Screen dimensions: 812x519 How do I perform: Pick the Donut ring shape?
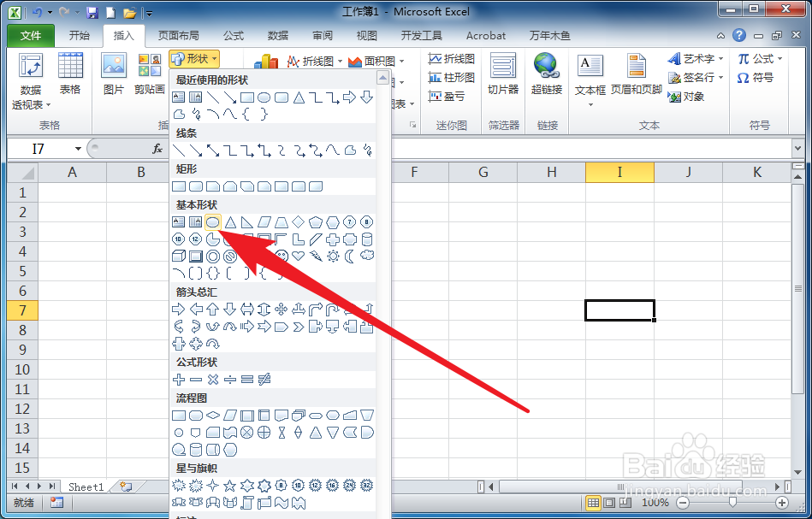tap(213, 256)
